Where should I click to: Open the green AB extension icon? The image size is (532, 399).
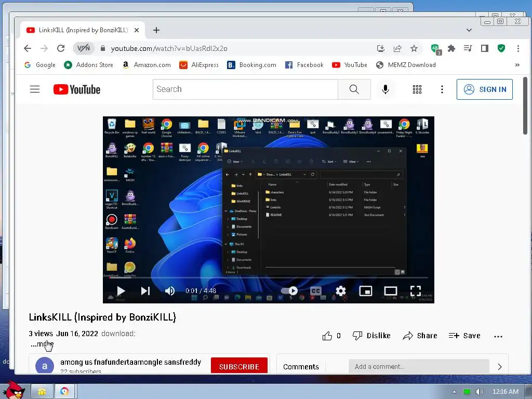pos(436,49)
